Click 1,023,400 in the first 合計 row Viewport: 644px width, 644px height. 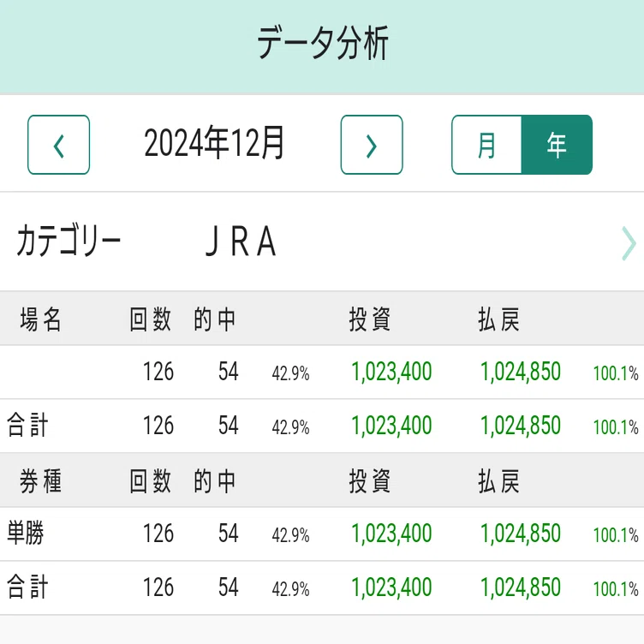[x=391, y=426]
